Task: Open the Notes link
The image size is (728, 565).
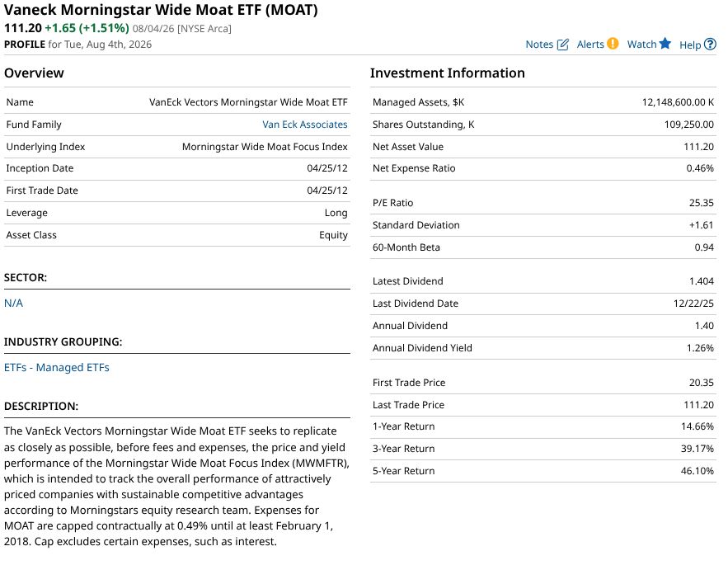Action: pos(539,45)
